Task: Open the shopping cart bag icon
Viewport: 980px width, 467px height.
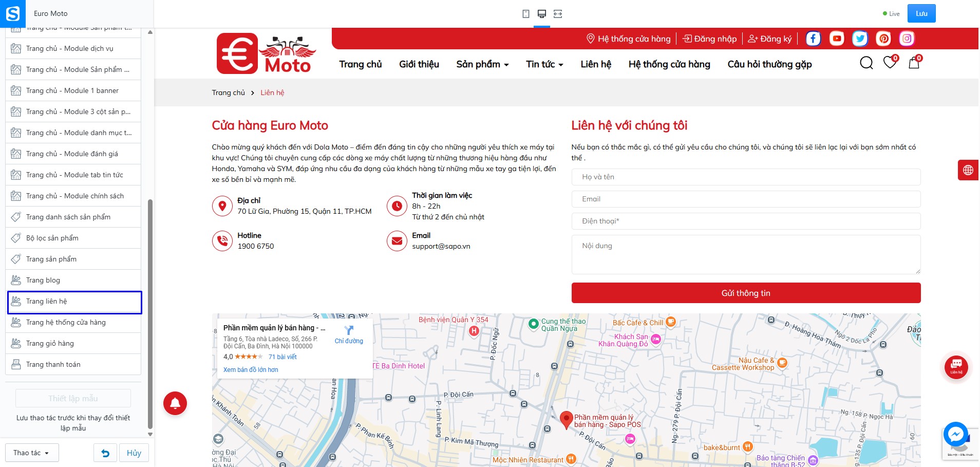Action: 914,63
